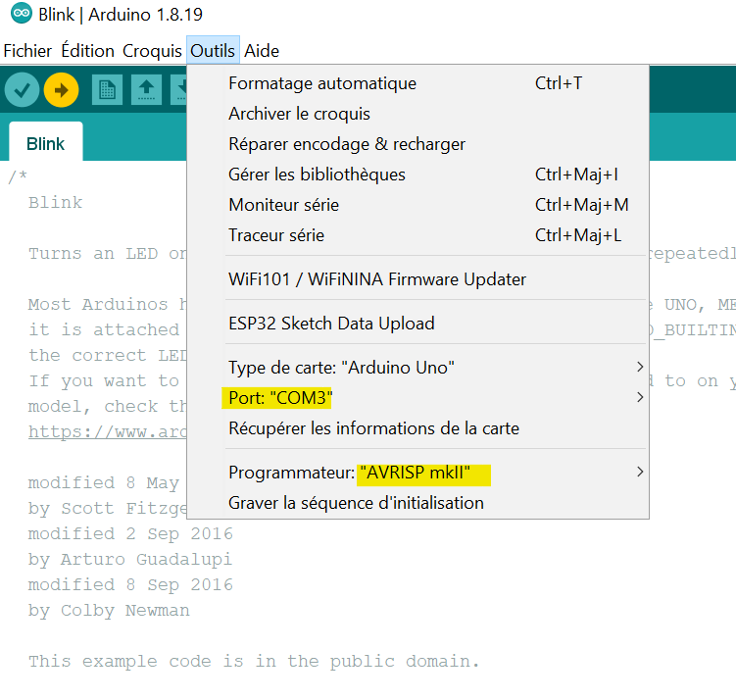736x700 pixels.
Task: Click the Arduino logo in title bar
Action: click(x=22, y=13)
